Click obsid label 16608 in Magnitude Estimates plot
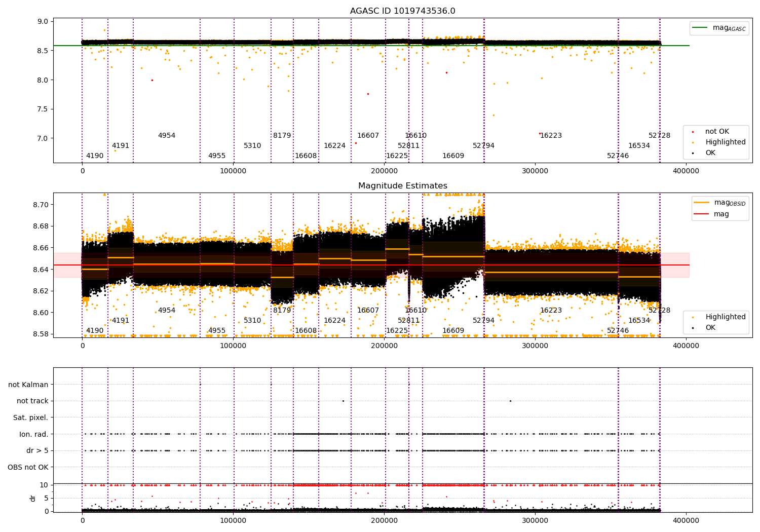Image resolution: width=760 pixels, height=532 pixels. tap(306, 330)
